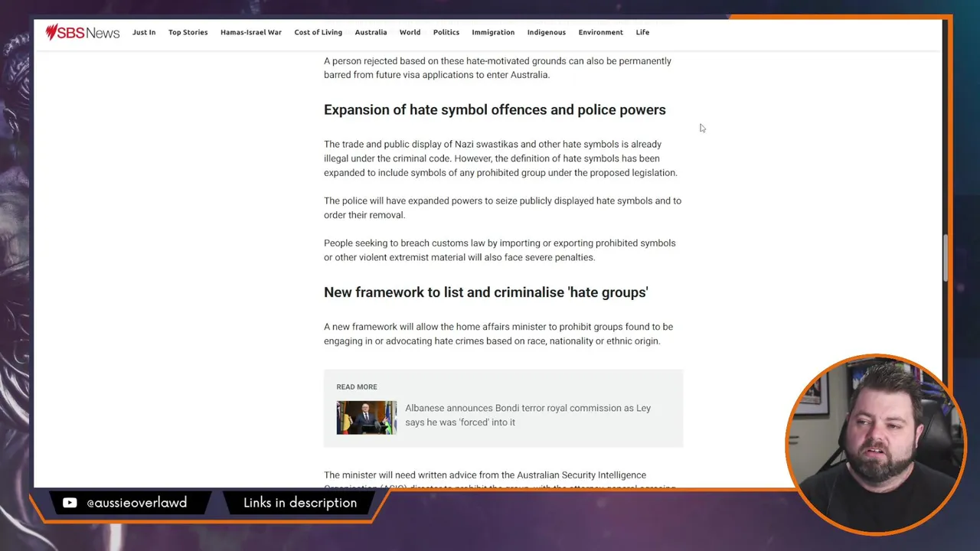The width and height of the screenshot is (980, 551).
Task: Open the Indigenous section
Action: click(546, 32)
